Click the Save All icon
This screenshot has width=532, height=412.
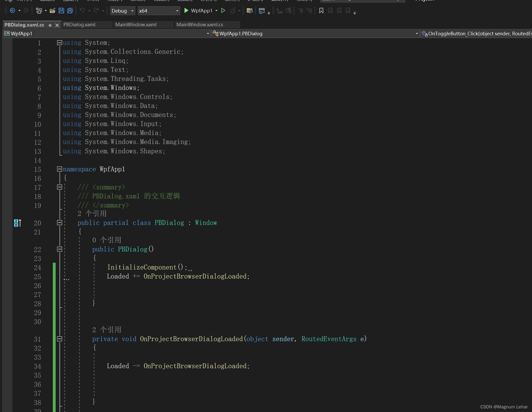(70, 11)
